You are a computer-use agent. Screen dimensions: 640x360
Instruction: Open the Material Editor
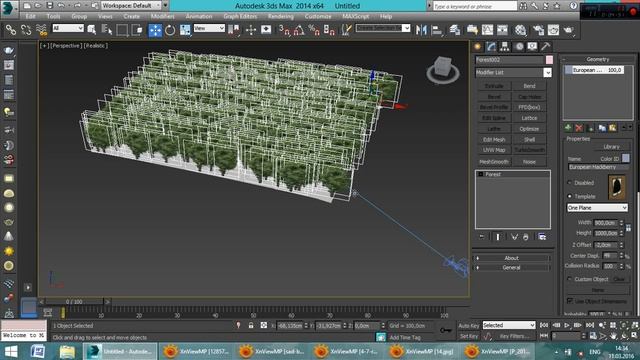coord(520,30)
